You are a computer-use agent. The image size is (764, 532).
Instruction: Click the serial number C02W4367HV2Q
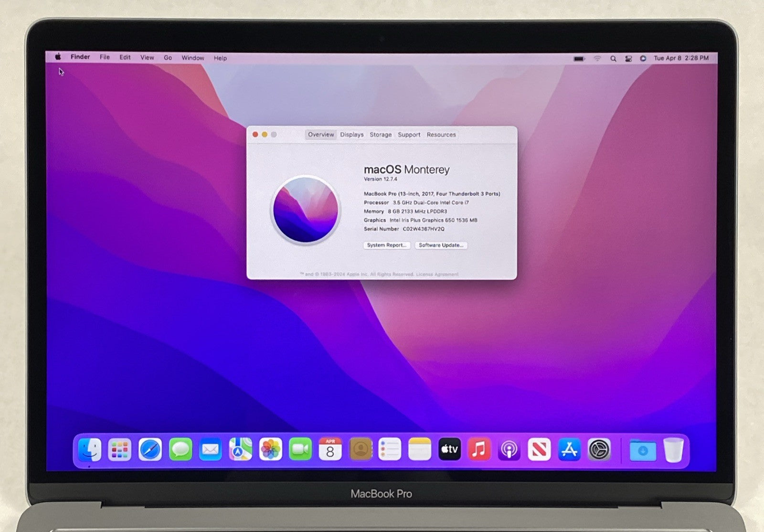[x=424, y=229]
